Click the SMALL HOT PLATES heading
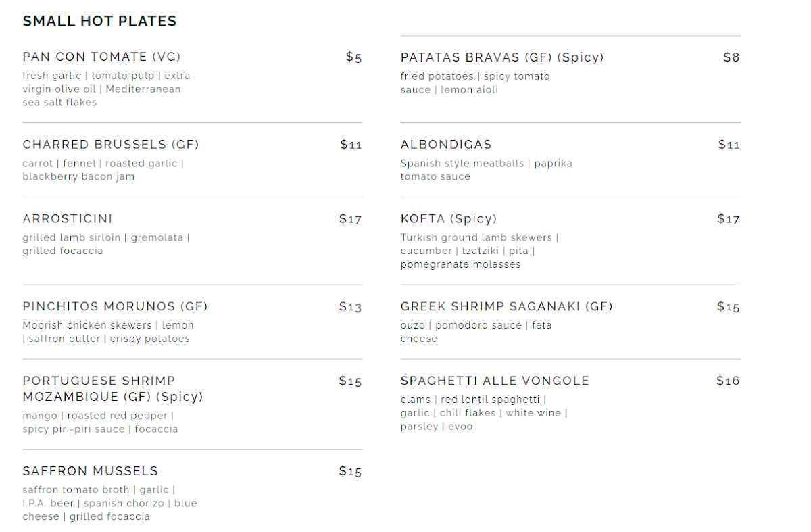The image size is (811, 532). click(99, 21)
